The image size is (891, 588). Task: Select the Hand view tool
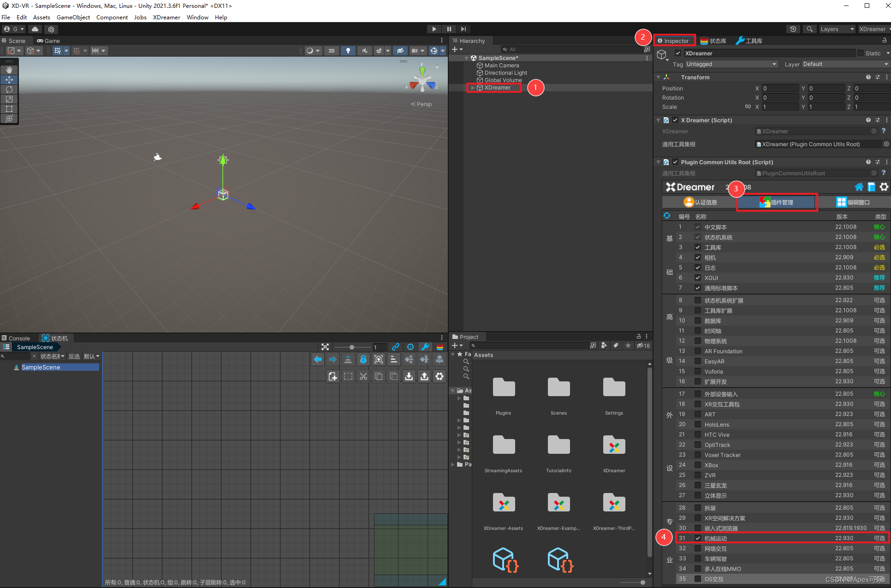coord(9,70)
